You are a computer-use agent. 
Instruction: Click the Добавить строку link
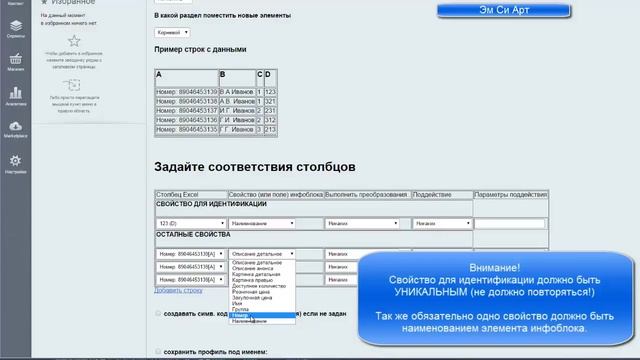coord(178,290)
